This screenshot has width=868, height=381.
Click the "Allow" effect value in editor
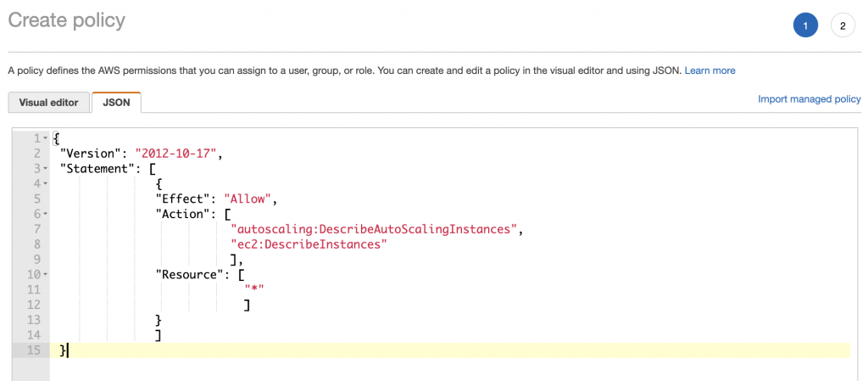coord(247,199)
